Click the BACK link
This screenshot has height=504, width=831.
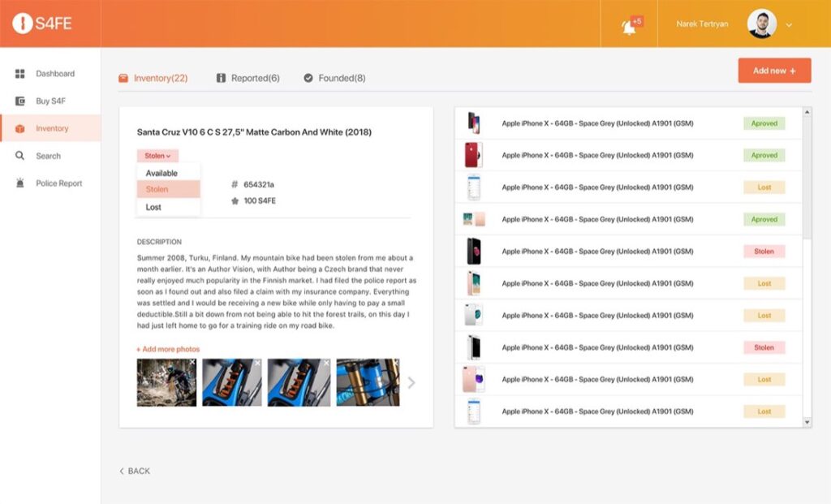point(135,472)
